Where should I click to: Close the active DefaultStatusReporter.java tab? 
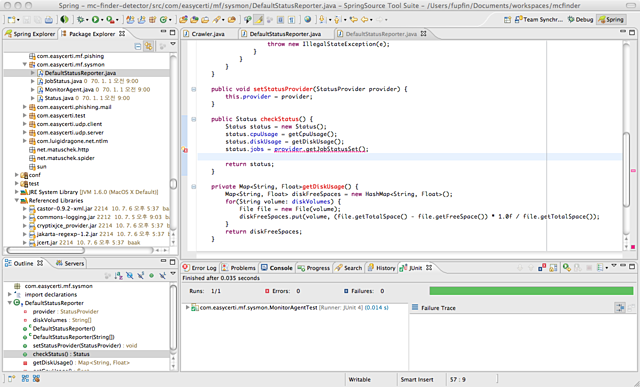[424, 33]
